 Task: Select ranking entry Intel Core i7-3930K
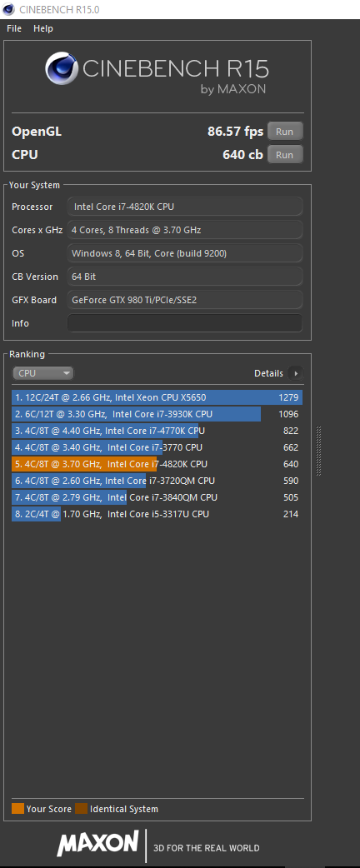(x=157, y=414)
